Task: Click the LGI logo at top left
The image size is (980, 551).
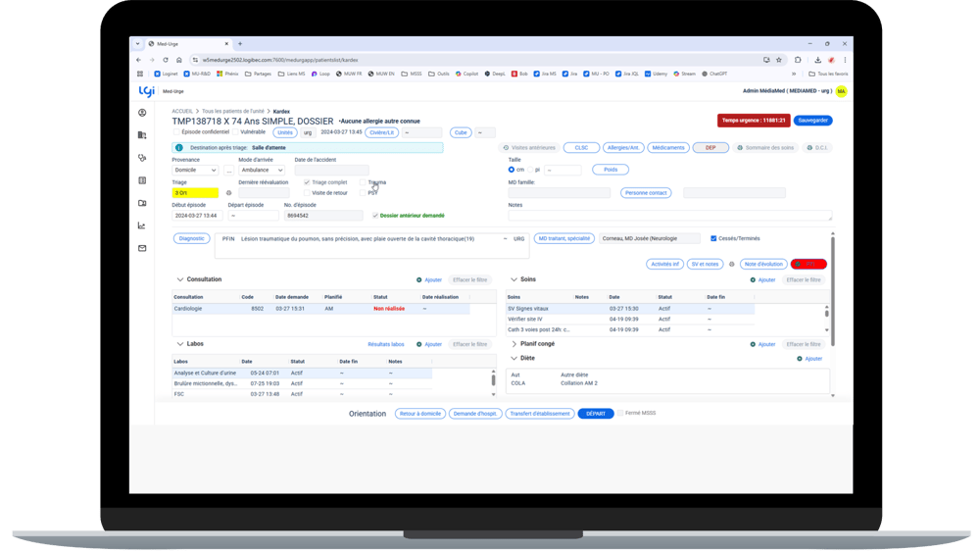Action: pos(146,91)
